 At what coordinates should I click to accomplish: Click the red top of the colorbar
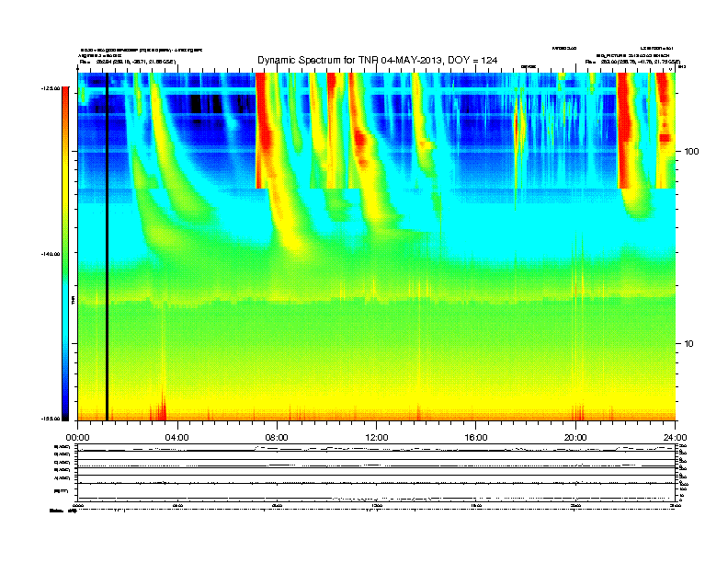point(65,98)
